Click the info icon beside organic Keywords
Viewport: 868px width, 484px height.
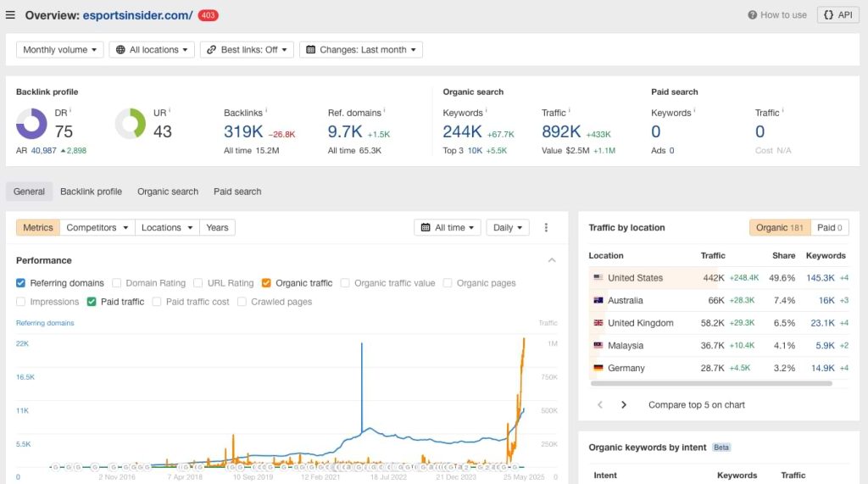(x=487, y=111)
